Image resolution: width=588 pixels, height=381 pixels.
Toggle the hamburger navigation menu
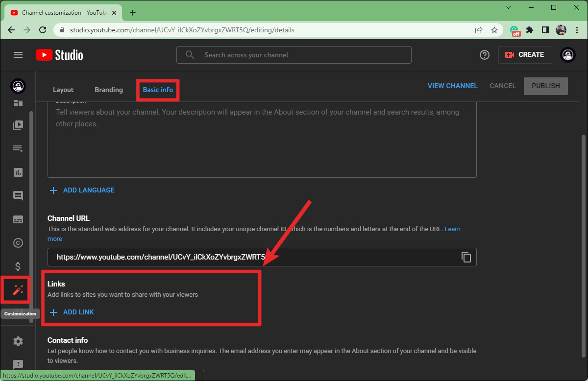click(x=18, y=55)
